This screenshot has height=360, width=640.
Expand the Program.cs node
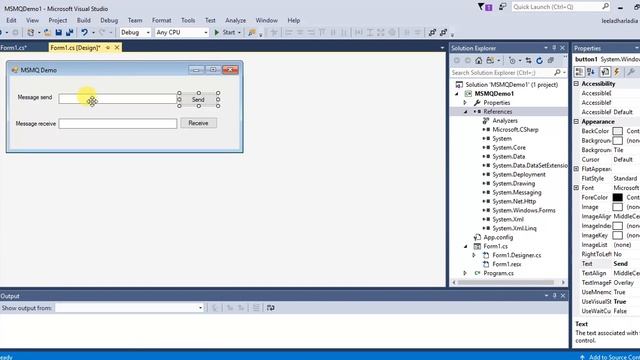pyautogui.click(x=465, y=273)
